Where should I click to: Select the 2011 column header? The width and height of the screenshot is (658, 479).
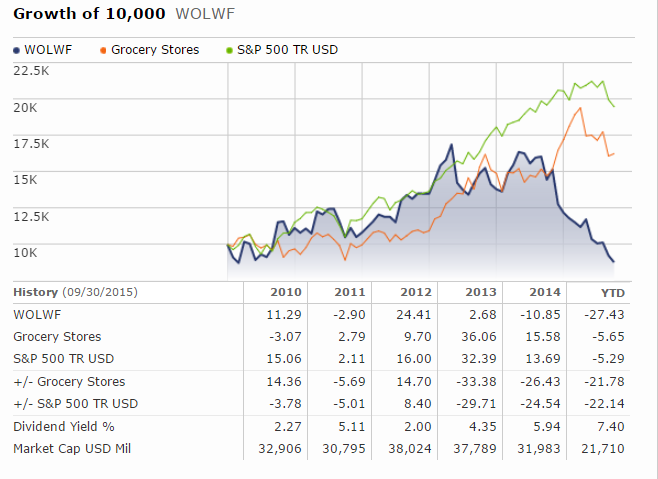click(x=350, y=292)
